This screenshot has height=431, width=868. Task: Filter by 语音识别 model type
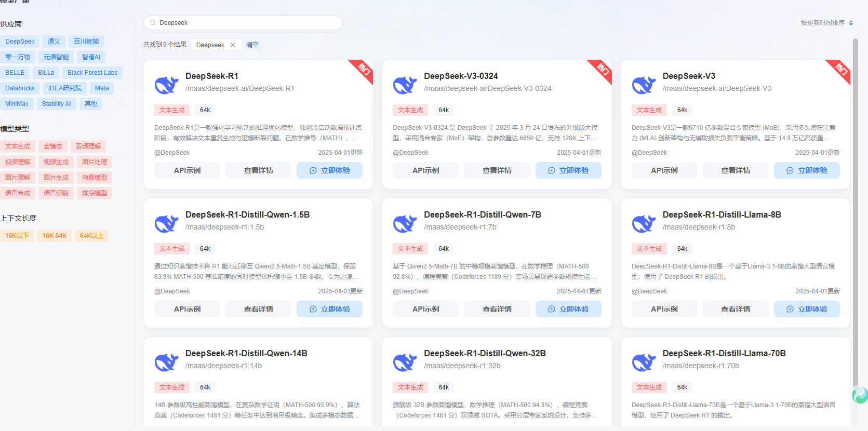[56, 193]
